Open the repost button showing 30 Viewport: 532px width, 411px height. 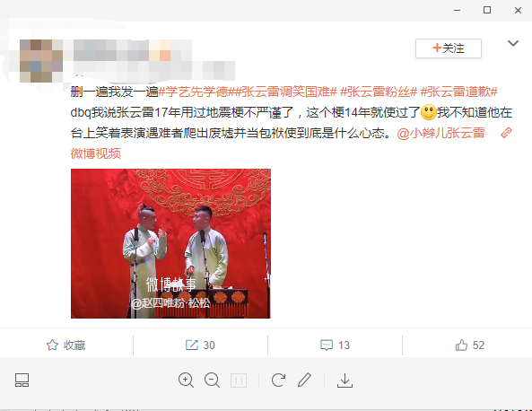[x=200, y=345]
